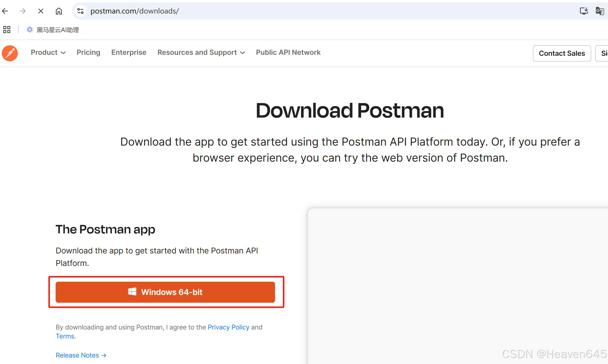This screenshot has height=364, width=608.
Task: Go to Public API Network
Action: [x=288, y=53]
